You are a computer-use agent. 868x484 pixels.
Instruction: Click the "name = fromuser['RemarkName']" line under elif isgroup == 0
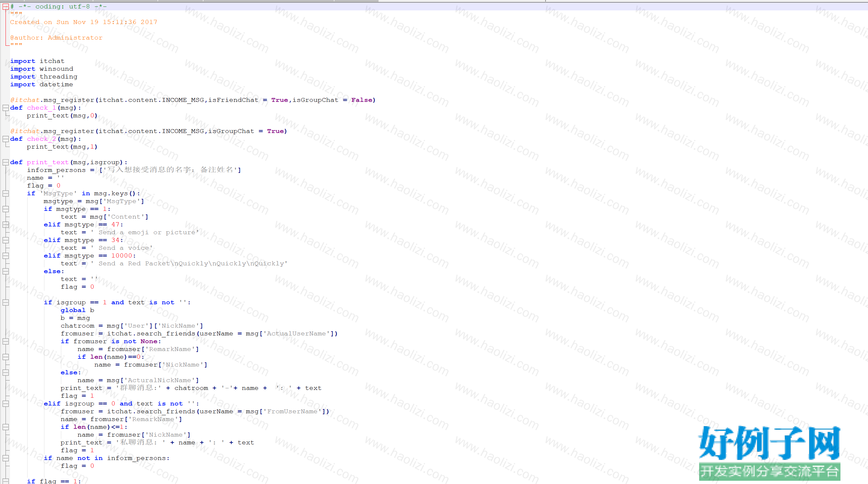(x=121, y=419)
